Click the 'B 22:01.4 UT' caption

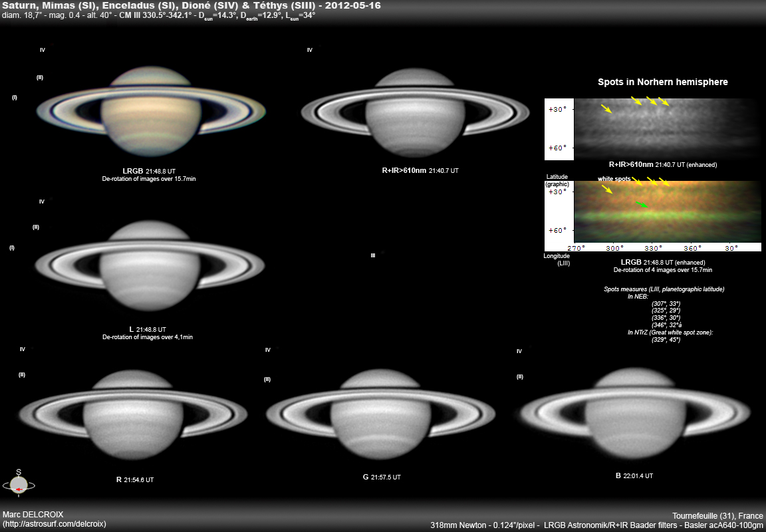tap(634, 475)
